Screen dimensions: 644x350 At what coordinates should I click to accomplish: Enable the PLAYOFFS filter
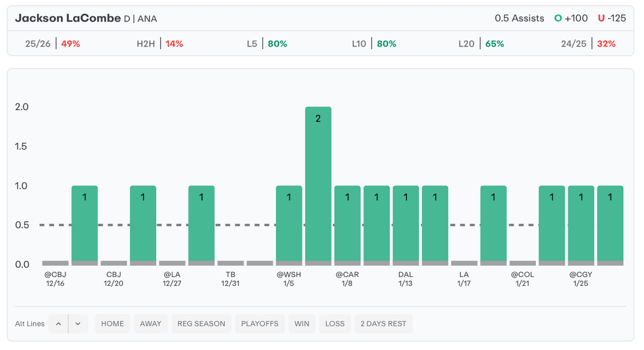coord(260,324)
